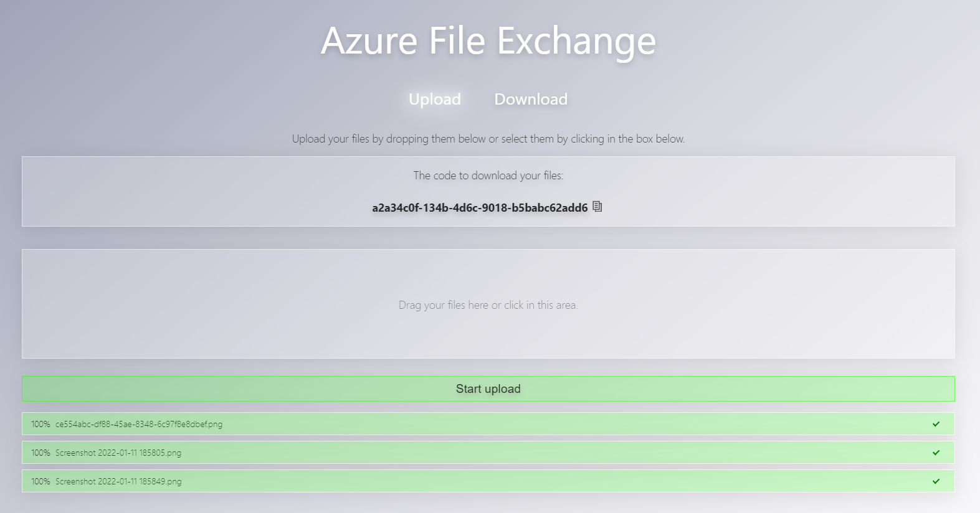Click 100% progress of Screenshot 185849.png
Screen dimensions: 980x513
click(x=40, y=481)
